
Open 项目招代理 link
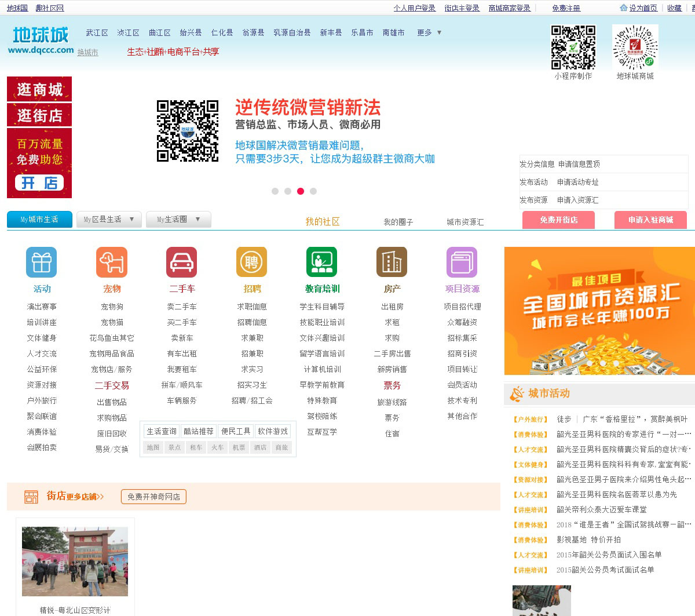click(462, 307)
